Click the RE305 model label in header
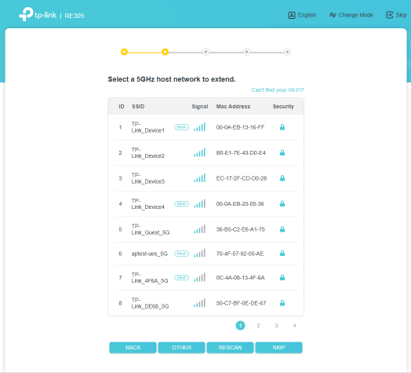Screen dimensions: 411x373 74,16
